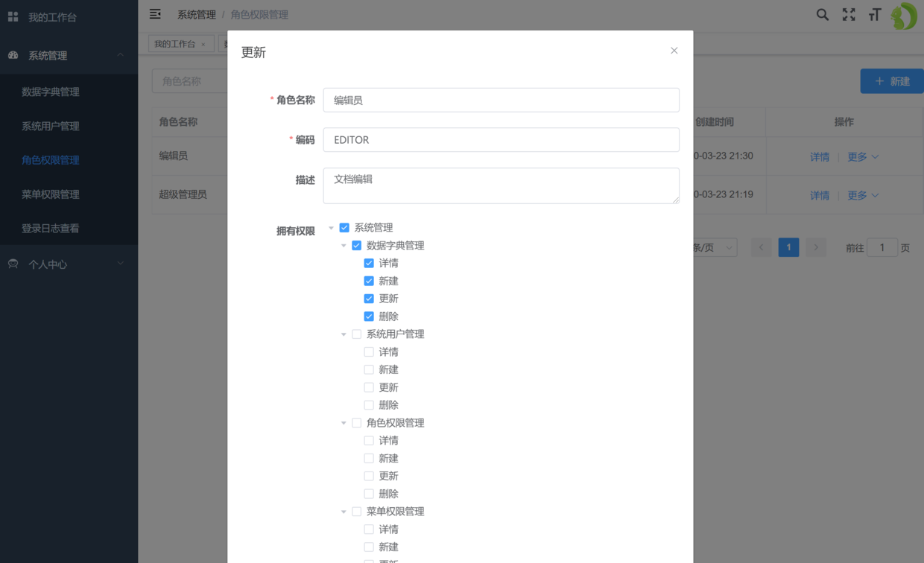Open the 详情 link for 超级管理员
Screen dimensions: 924x563
tap(820, 194)
